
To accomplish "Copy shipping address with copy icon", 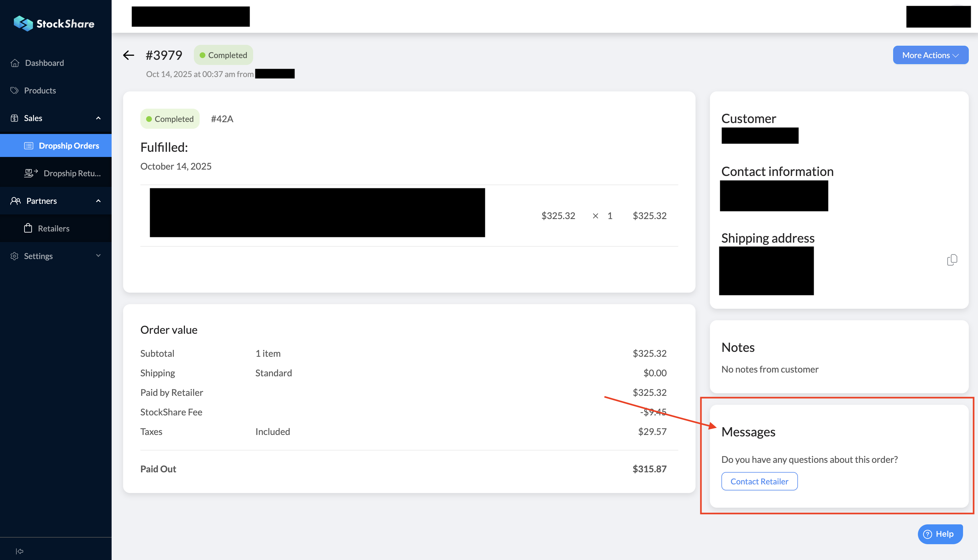I will (952, 260).
